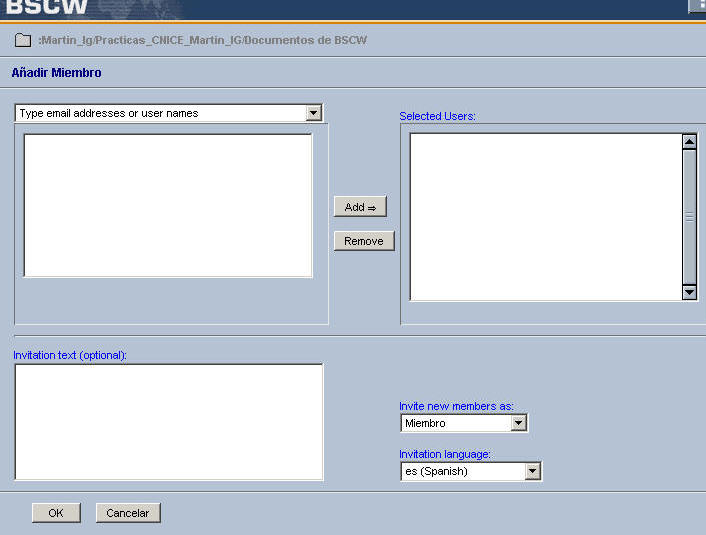Click the folder icon beside the path
706x535 pixels.
point(23,41)
